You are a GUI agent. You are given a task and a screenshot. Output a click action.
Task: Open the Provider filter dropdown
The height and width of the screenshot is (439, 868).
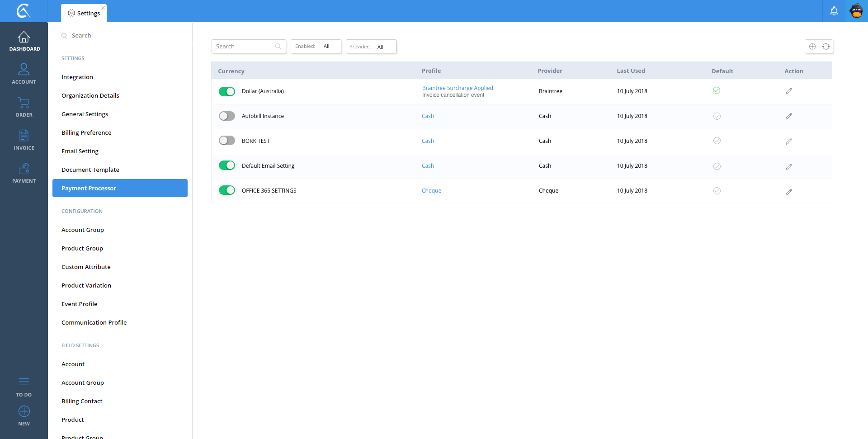tap(371, 47)
